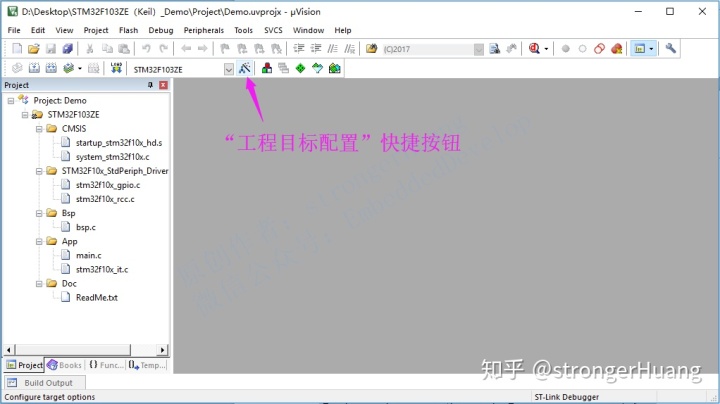Click ST-Link Debugger in status bar
720x404 pixels.
[x=567, y=397]
